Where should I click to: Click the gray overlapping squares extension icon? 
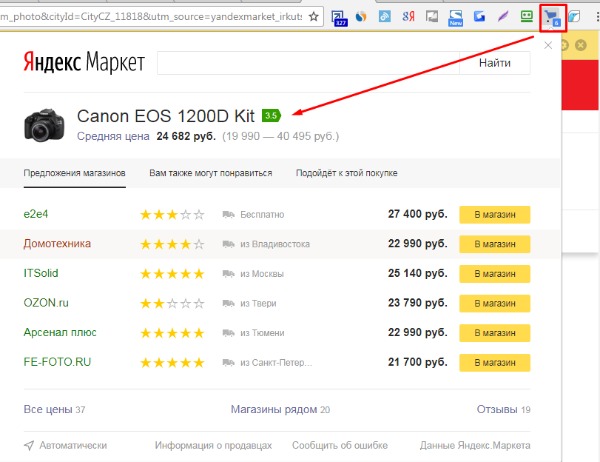pyautogui.click(x=432, y=16)
